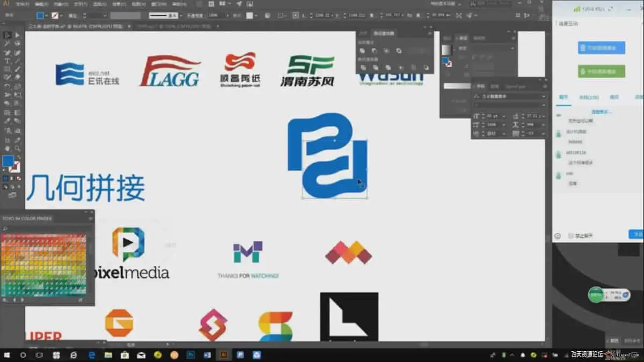Open brush definition dropdown in control bar
644x362 pixels.
[181, 16]
